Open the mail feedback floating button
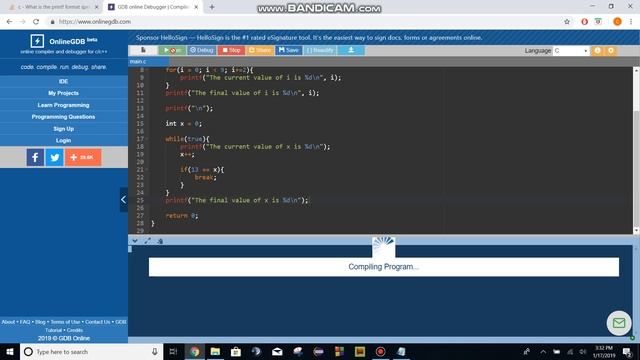 (x=619, y=323)
